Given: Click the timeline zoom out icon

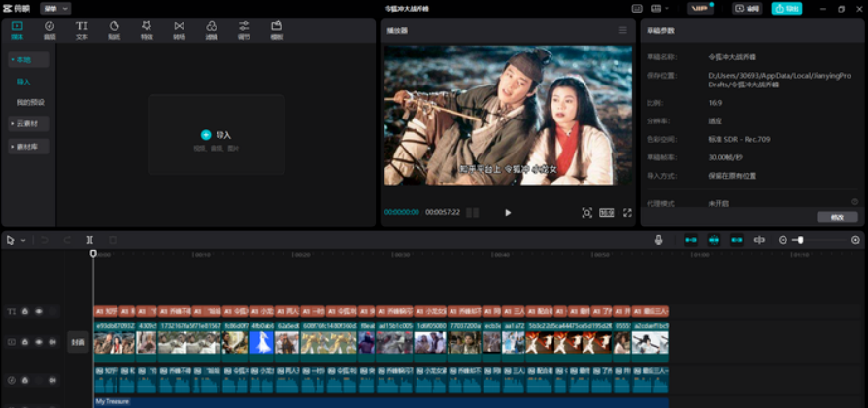Looking at the screenshot, I should pyautogui.click(x=783, y=240).
